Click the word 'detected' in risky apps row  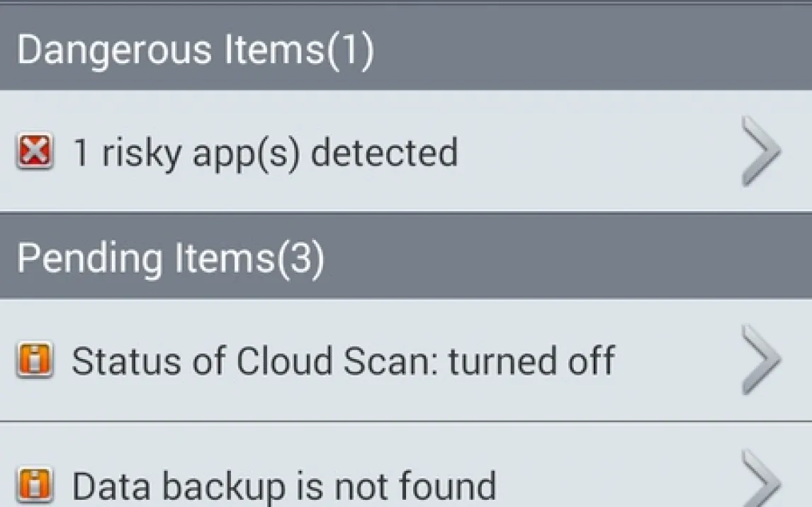coord(384,152)
